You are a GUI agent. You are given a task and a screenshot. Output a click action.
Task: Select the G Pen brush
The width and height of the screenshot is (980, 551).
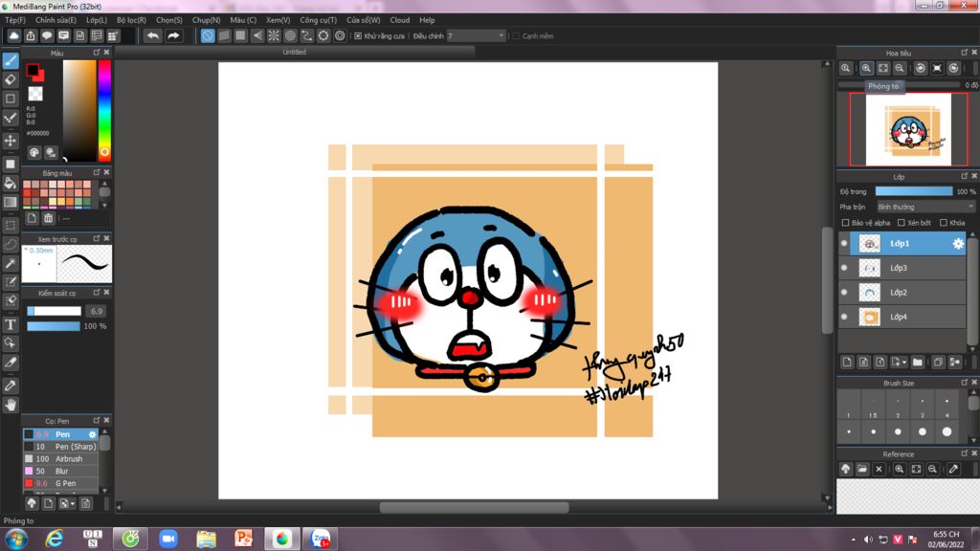[x=60, y=483]
